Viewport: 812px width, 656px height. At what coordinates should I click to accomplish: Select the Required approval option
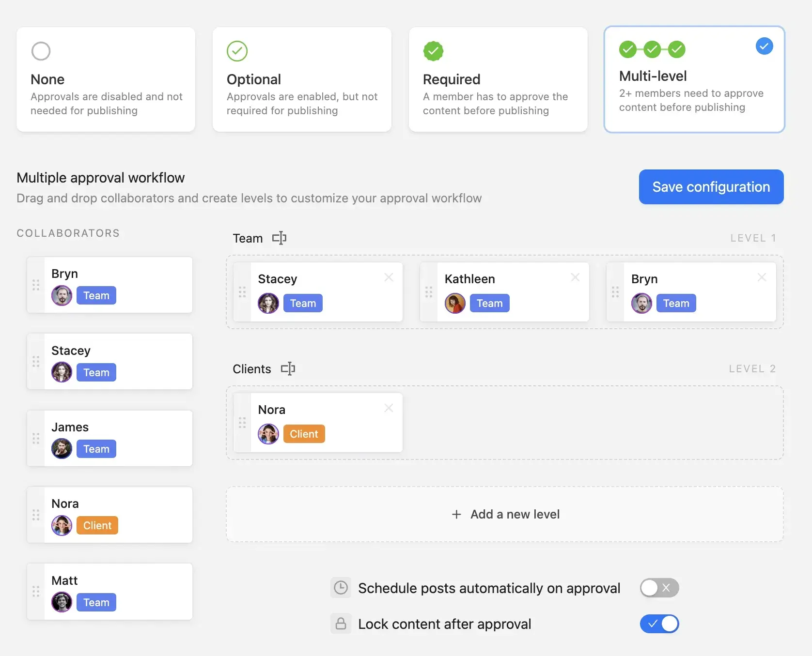pyautogui.click(x=498, y=80)
